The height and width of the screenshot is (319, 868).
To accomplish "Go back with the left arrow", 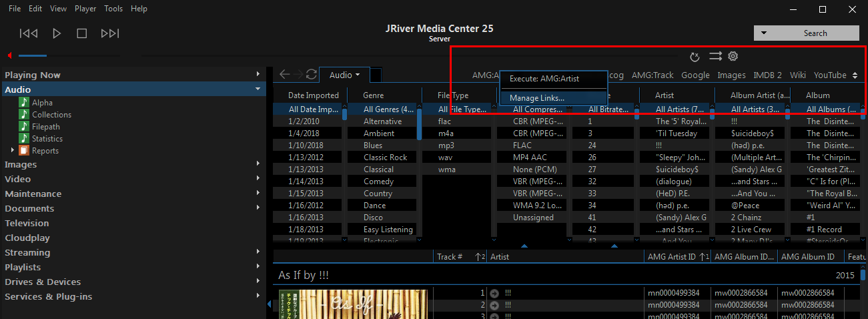I will 285,75.
